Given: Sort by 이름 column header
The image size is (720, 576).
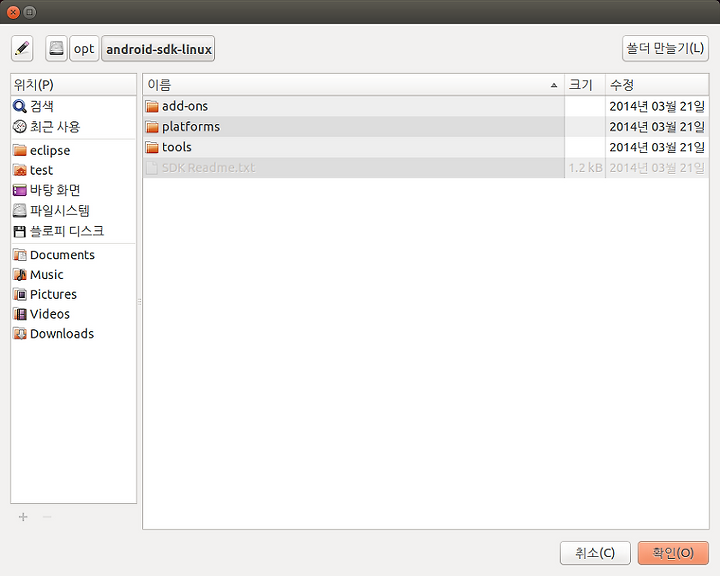Looking at the screenshot, I should coord(354,85).
